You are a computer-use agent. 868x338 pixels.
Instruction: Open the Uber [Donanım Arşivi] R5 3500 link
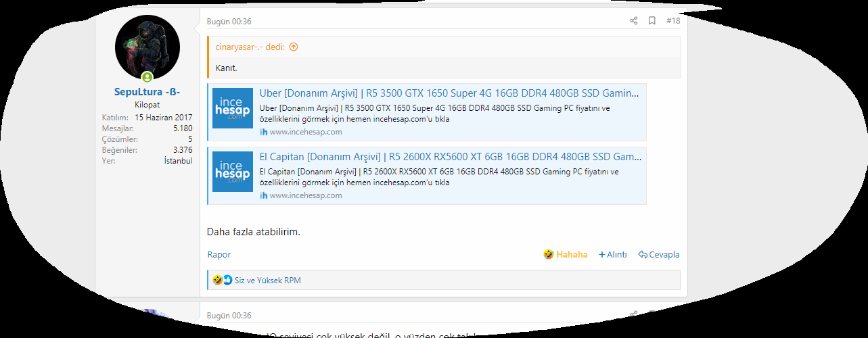449,93
